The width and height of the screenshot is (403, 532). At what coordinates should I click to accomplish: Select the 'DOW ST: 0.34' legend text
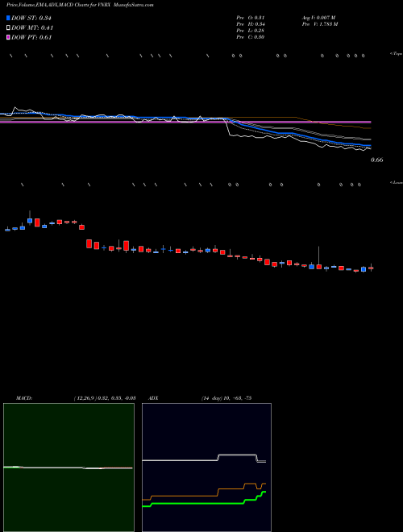coord(31,18)
